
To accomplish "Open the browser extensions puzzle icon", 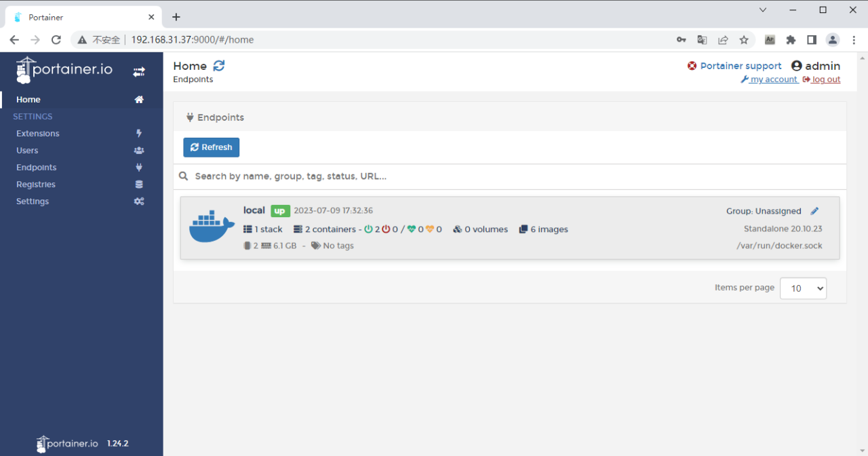I will click(x=791, y=40).
